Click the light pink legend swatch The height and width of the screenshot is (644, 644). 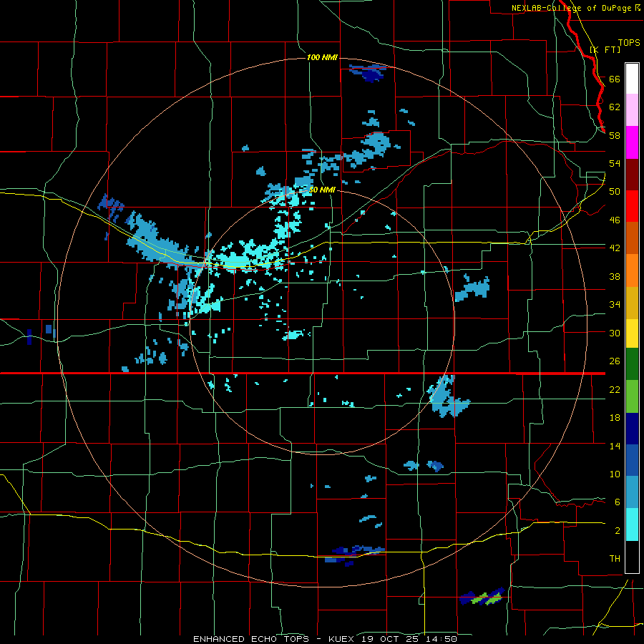[632, 109]
